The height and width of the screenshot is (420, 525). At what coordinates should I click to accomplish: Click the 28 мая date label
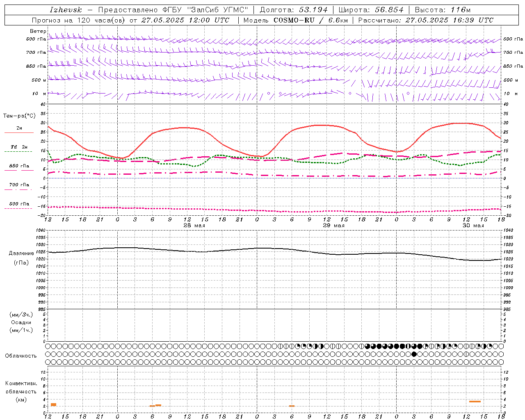pyautogui.click(x=194, y=226)
